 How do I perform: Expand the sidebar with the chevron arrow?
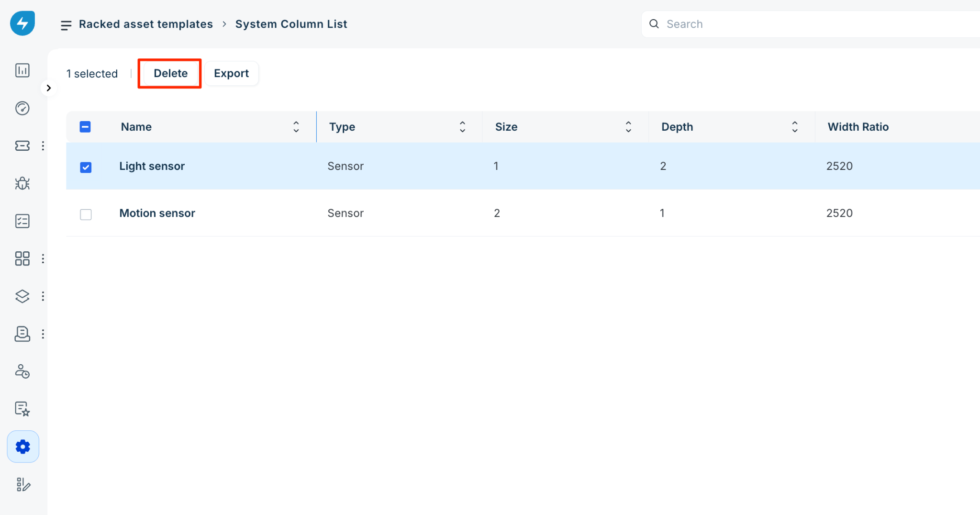click(x=48, y=88)
